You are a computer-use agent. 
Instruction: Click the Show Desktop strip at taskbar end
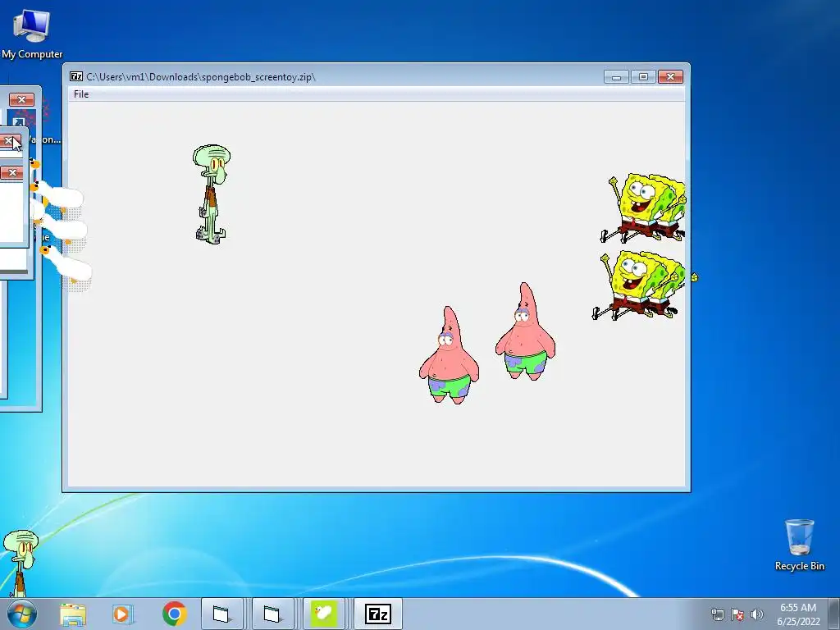[x=836, y=614]
